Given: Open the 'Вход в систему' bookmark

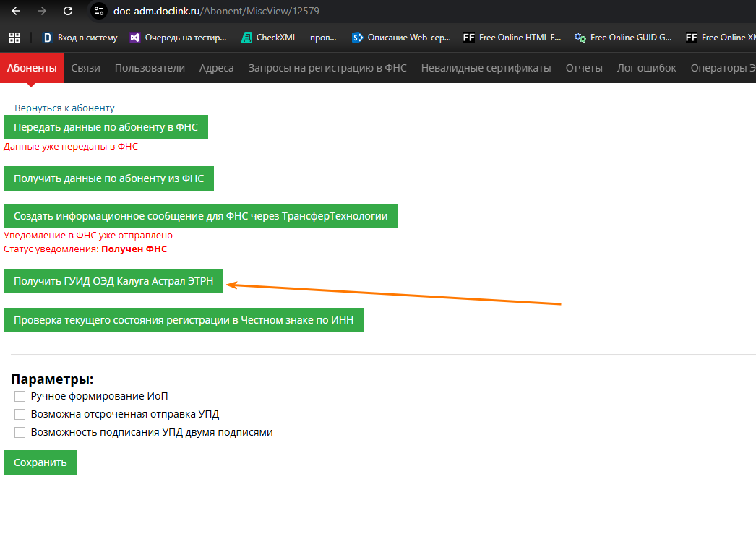Looking at the screenshot, I should 80,38.
